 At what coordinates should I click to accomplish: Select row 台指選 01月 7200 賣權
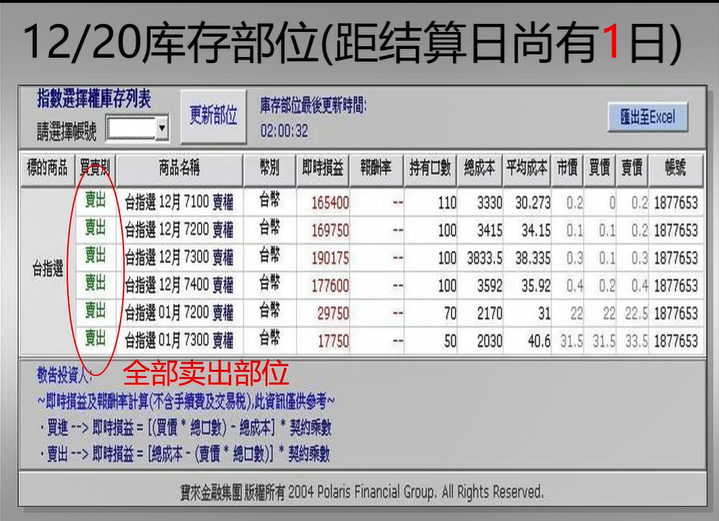[x=389, y=313]
